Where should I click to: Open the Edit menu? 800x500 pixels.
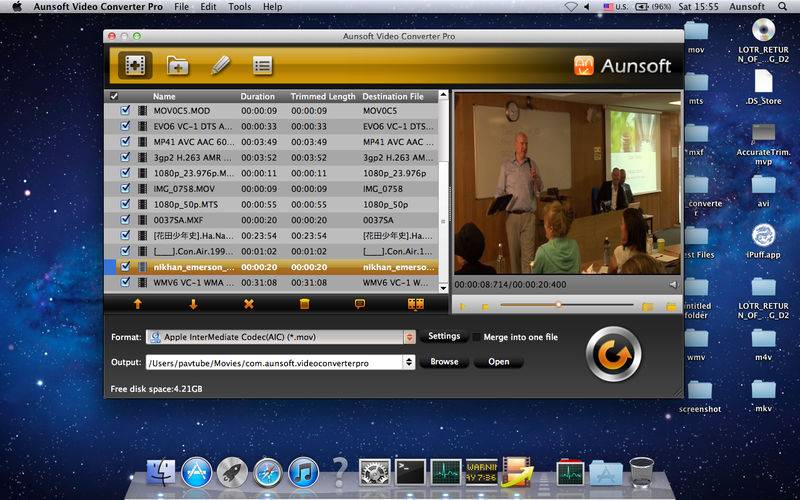coord(208,7)
